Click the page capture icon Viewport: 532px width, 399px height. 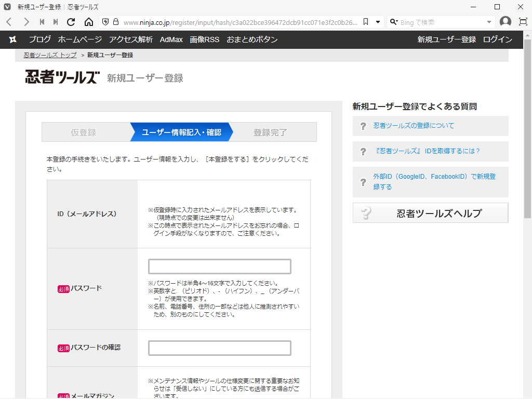click(523, 22)
